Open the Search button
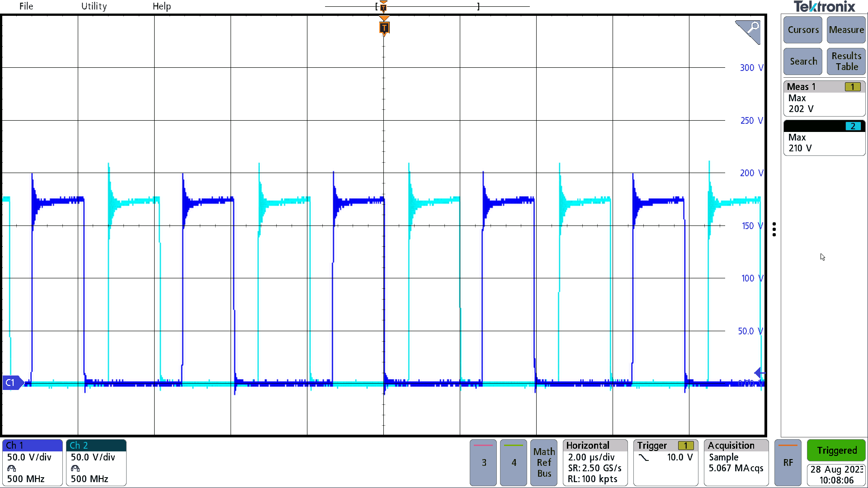The image size is (868, 488). pos(803,61)
